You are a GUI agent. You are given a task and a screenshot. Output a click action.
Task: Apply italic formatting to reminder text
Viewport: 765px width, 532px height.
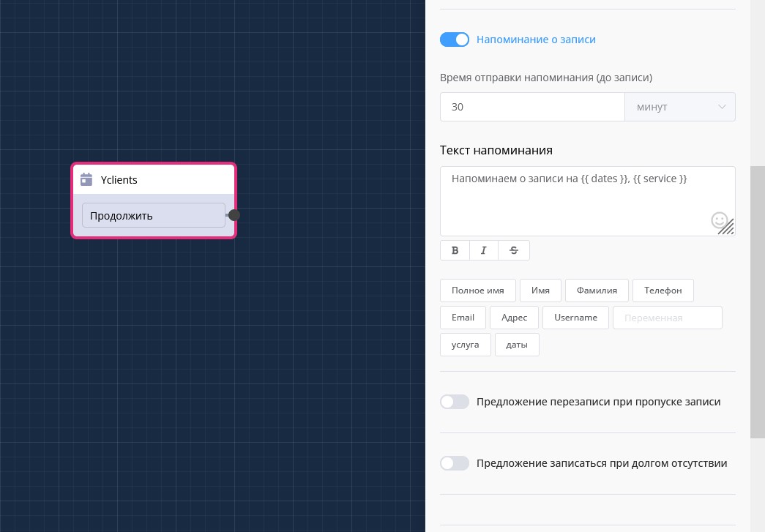click(484, 250)
